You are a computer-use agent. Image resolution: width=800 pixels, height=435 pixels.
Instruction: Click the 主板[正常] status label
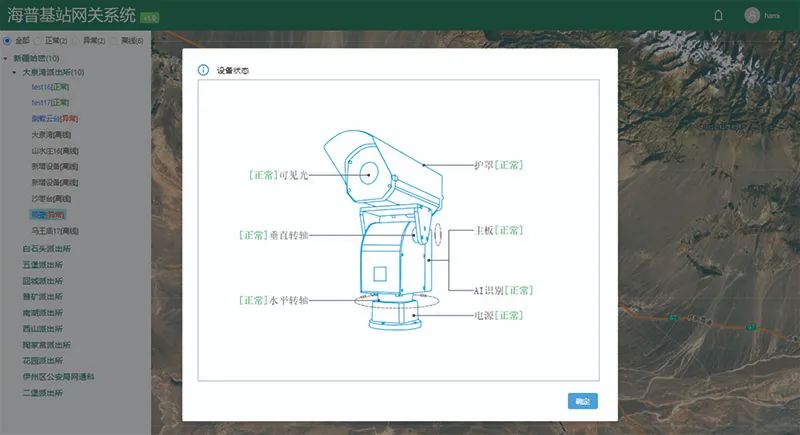tap(498, 231)
